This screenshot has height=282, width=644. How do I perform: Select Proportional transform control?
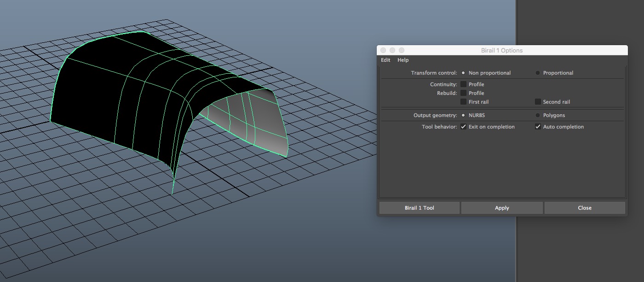pyautogui.click(x=538, y=73)
